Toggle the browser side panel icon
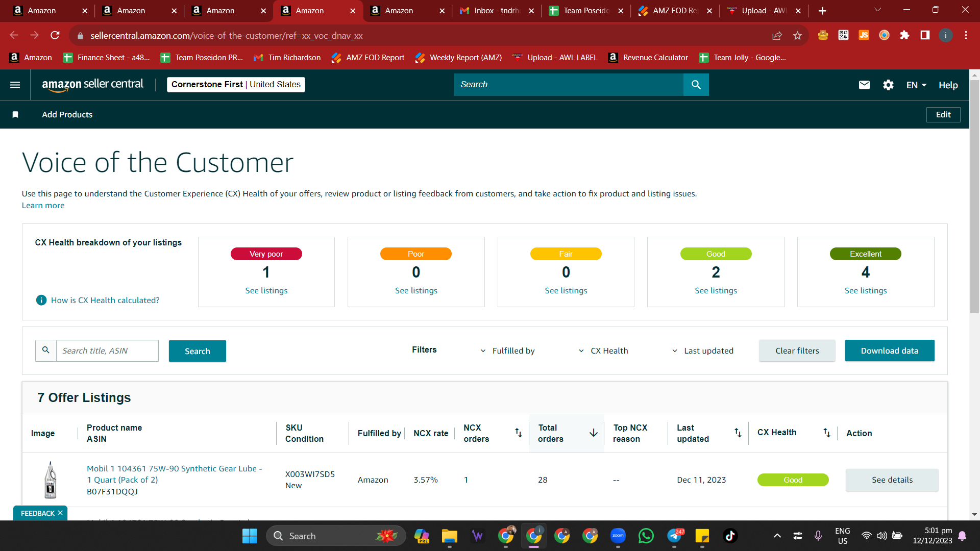Viewport: 980px width, 551px height. [925, 35]
